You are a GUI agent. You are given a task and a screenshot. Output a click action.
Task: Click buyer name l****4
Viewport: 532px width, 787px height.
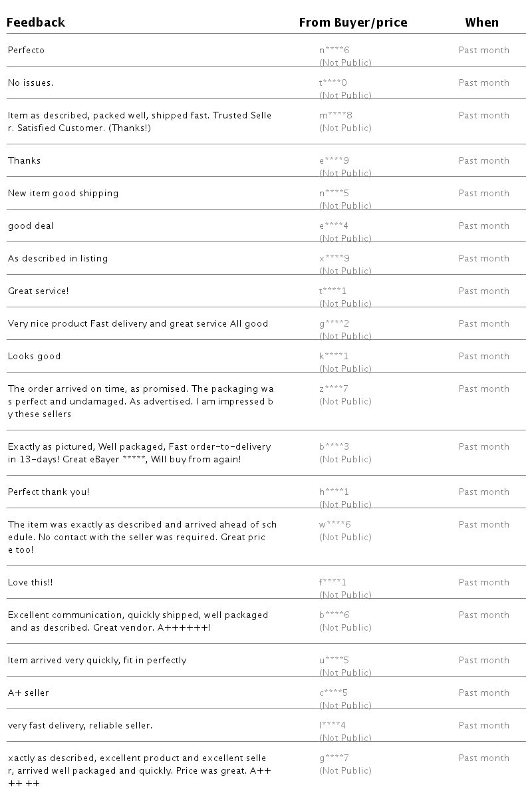click(x=332, y=726)
